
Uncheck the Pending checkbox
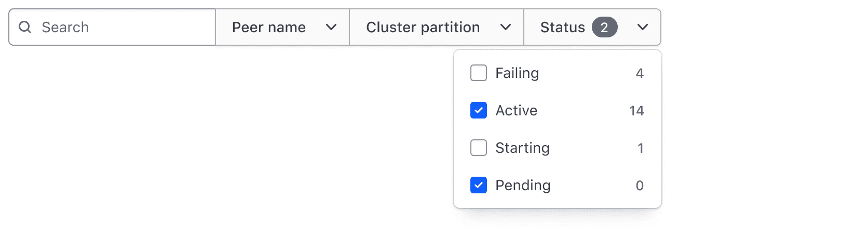[x=479, y=185]
